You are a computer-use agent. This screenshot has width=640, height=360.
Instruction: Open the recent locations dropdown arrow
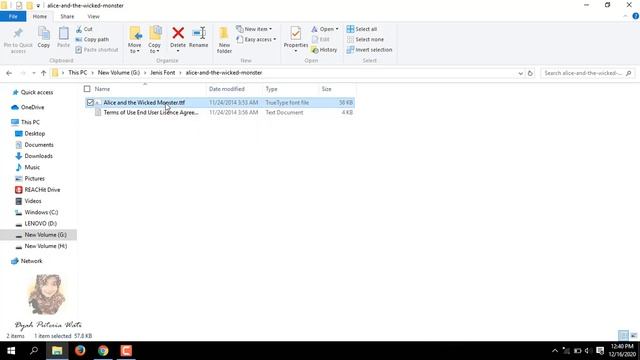(x=33, y=73)
